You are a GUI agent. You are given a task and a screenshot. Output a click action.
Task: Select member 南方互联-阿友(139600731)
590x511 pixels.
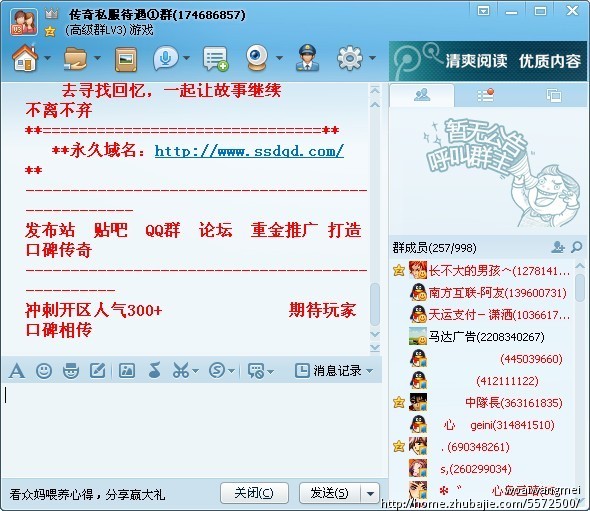(x=482, y=293)
